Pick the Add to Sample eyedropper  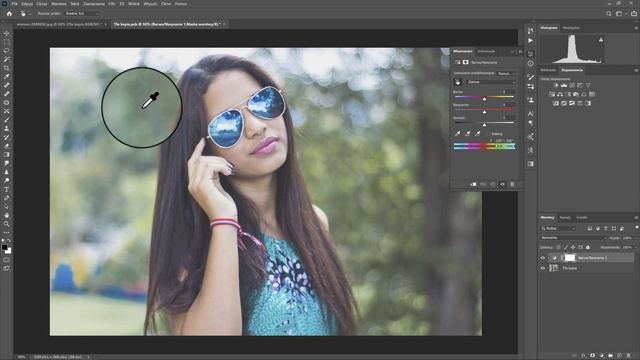[x=468, y=133]
